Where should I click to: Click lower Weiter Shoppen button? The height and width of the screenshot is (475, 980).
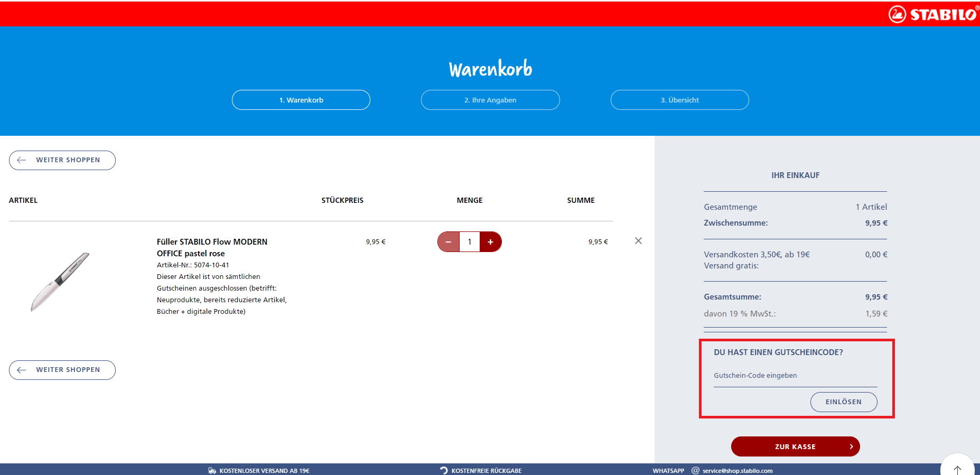click(62, 370)
